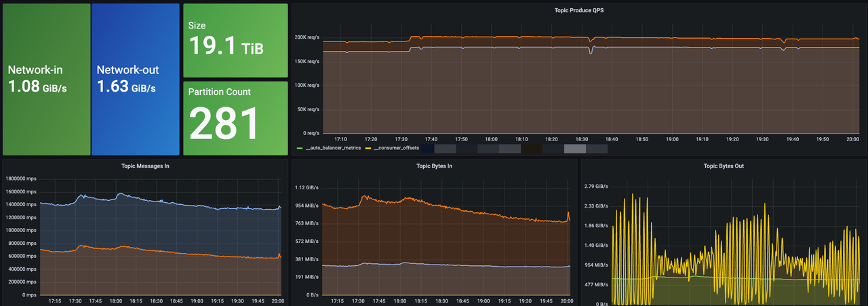This screenshot has width=868, height=306.
Task: Click the 381 MiB/s axis label
Action: pos(307,259)
